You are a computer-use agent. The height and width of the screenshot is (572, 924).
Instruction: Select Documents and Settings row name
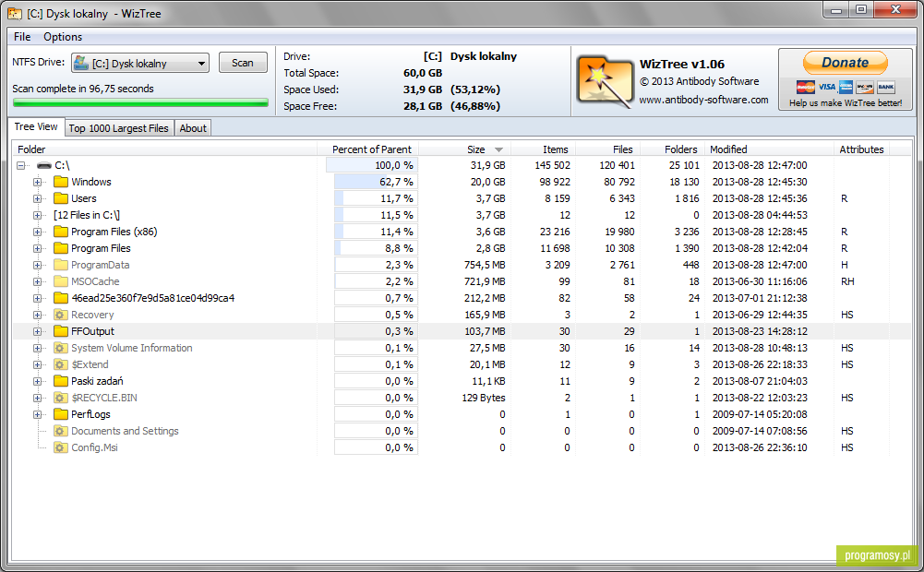pos(125,431)
